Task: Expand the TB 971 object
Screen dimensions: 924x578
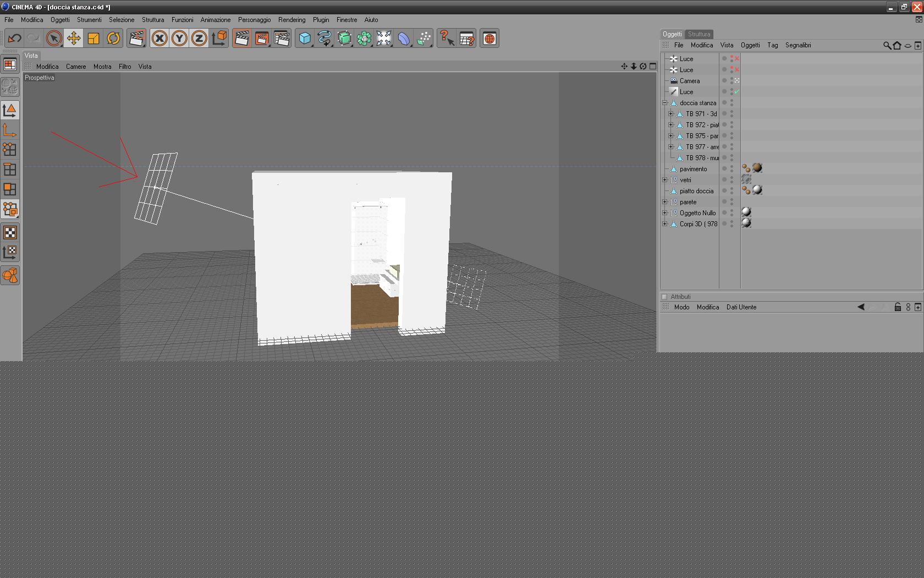Action: pos(671,114)
